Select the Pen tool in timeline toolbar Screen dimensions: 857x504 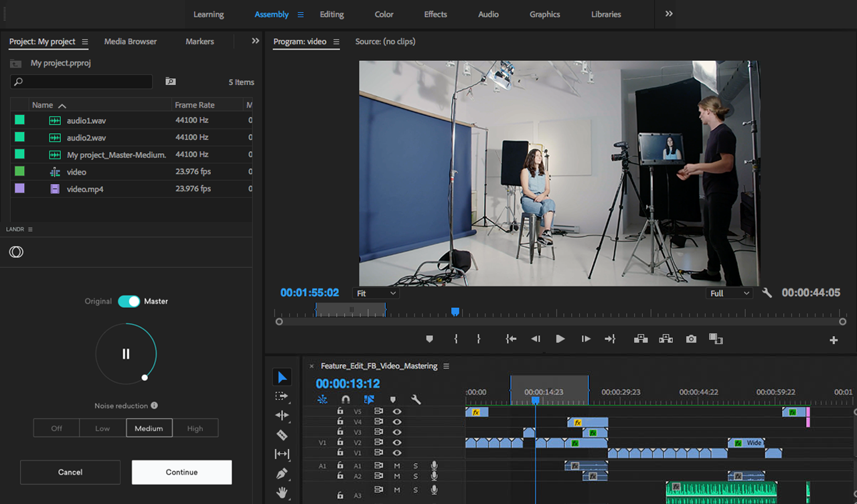282,474
